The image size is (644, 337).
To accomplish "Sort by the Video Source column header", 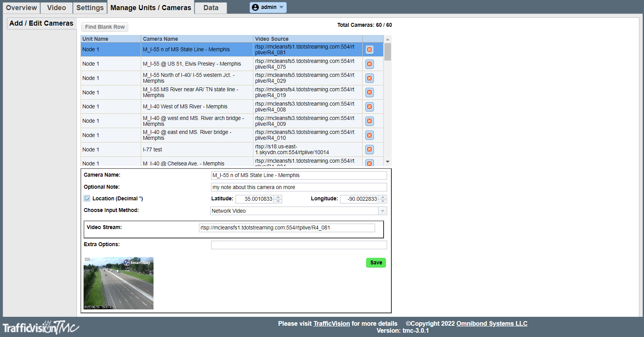I will point(308,39).
